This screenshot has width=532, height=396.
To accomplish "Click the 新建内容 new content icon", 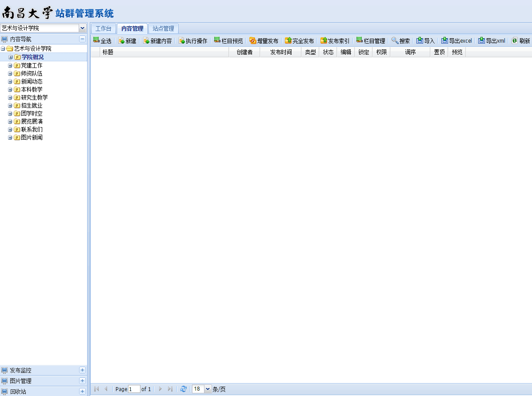I will (146, 40).
